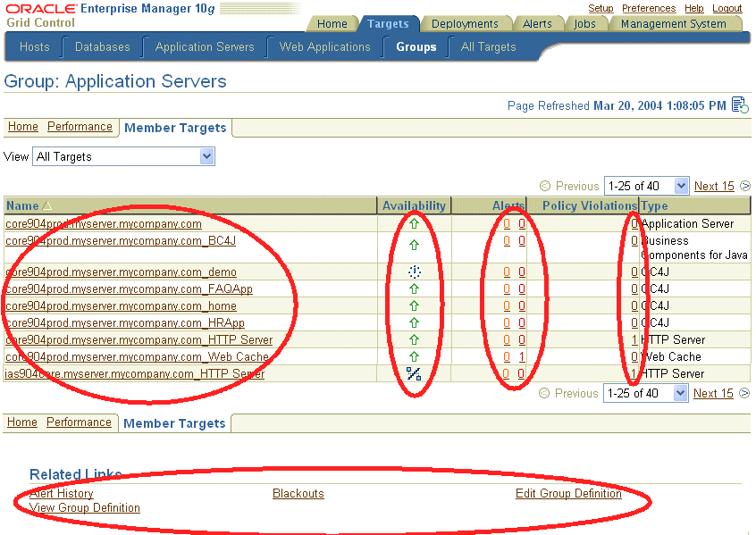This screenshot has height=535, width=756.
Task: Open the core904prod _demo target link
Action: [x=121, y=272]
